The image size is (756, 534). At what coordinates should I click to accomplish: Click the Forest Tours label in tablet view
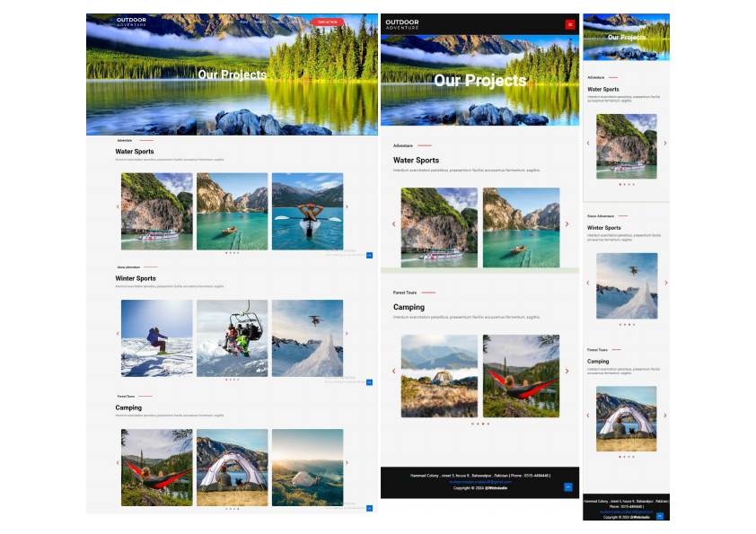[405, 293]
